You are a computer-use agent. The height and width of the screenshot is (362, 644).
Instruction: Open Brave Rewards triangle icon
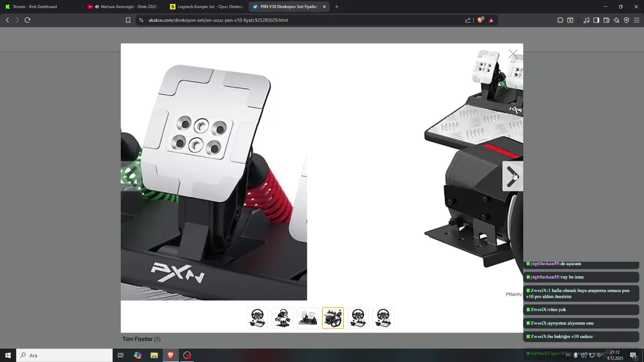tap(491, 20)
